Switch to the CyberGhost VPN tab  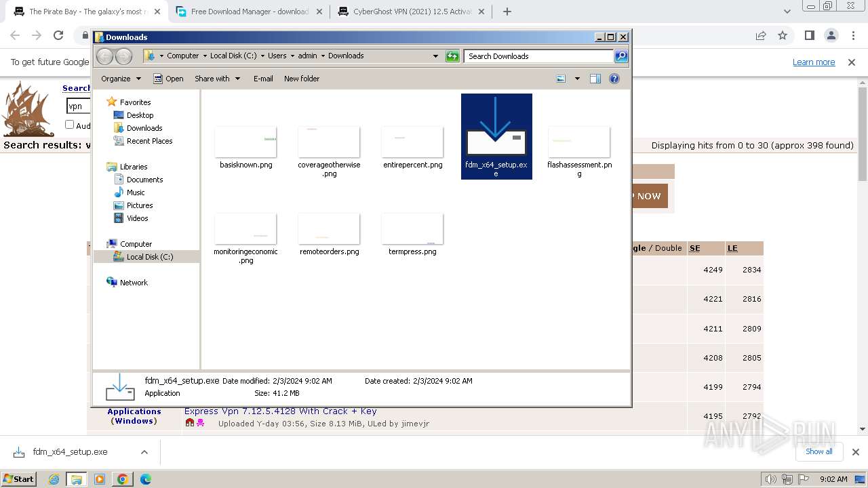pos(411,12)
